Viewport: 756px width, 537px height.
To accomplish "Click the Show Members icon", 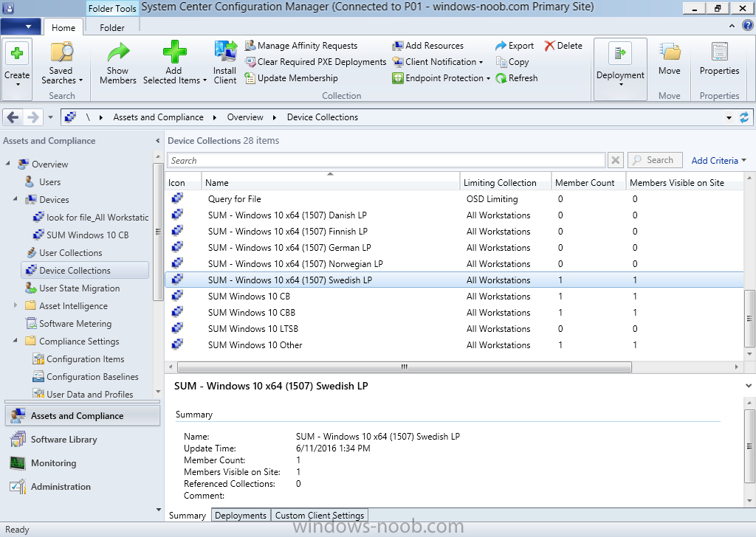I will (118, 52).
